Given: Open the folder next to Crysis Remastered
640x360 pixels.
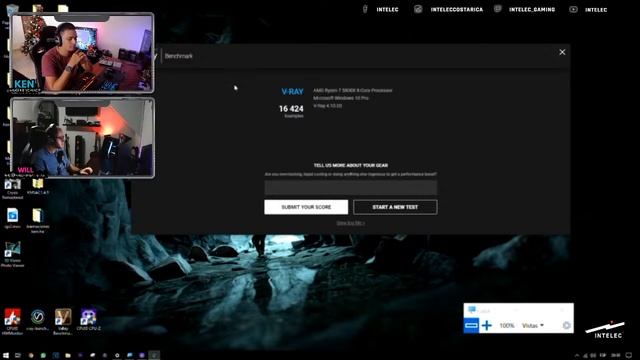Looking at the screenshot, I should [38, 187].
